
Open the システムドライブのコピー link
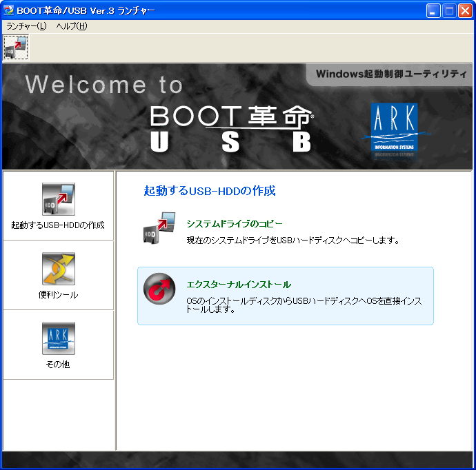coord(235,224)
